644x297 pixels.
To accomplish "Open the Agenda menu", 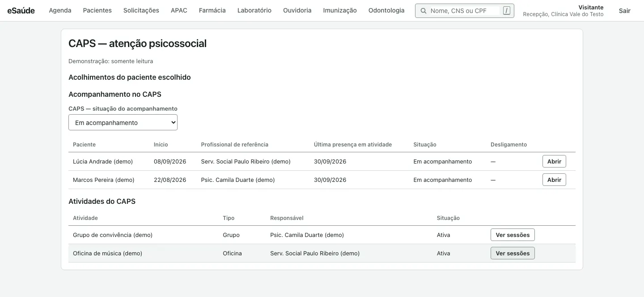I will coord(60,10).
